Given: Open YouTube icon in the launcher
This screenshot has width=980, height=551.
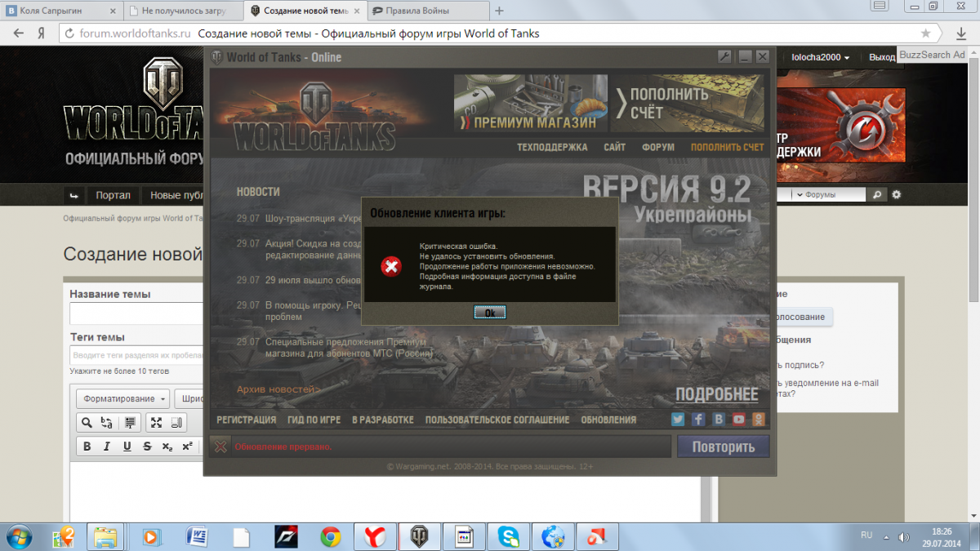Looking at the screenshot, I should [x=738, y=420].
